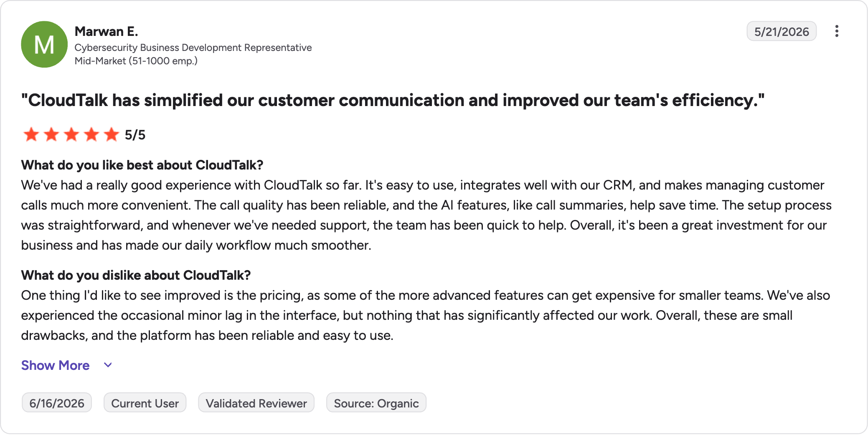Select the Validated Reviewer tag
The height and width of the screenshot is (435, 868).
pyautogui.click(x=256, y=403)
